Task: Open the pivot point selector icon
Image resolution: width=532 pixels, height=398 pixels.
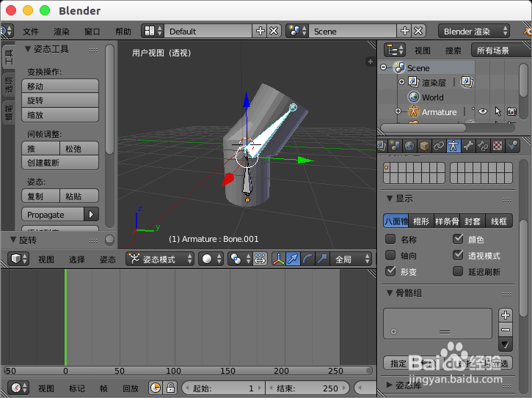Action: pyautogui.click(x=239, y=259)
